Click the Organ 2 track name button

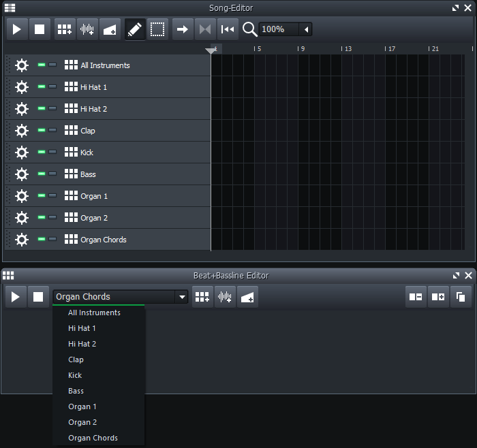pos(94,218)
